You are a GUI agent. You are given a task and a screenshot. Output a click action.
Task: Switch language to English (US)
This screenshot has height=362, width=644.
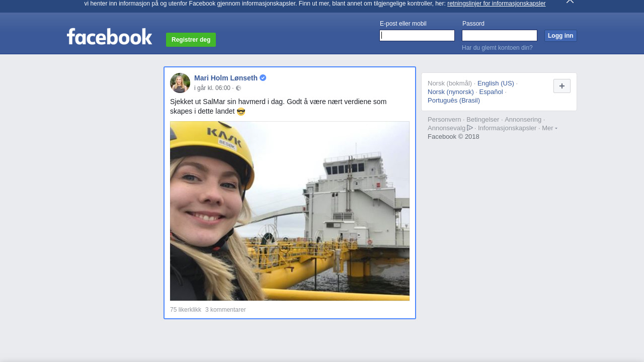click(496, 83)
